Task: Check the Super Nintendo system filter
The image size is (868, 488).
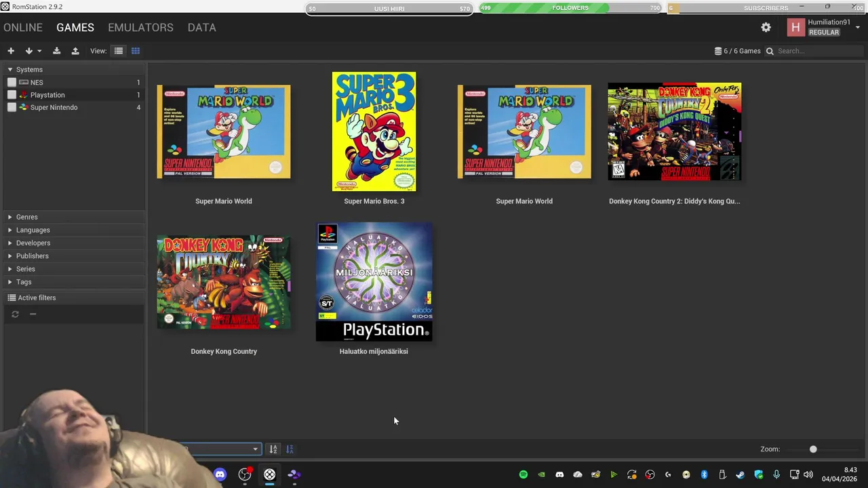Action: [12, 107]
